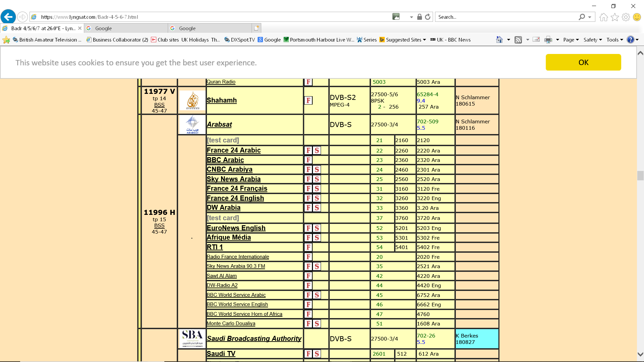The image size is (644, 362).
Task: Open the Page menu dropdown
Action: [571, 40]
